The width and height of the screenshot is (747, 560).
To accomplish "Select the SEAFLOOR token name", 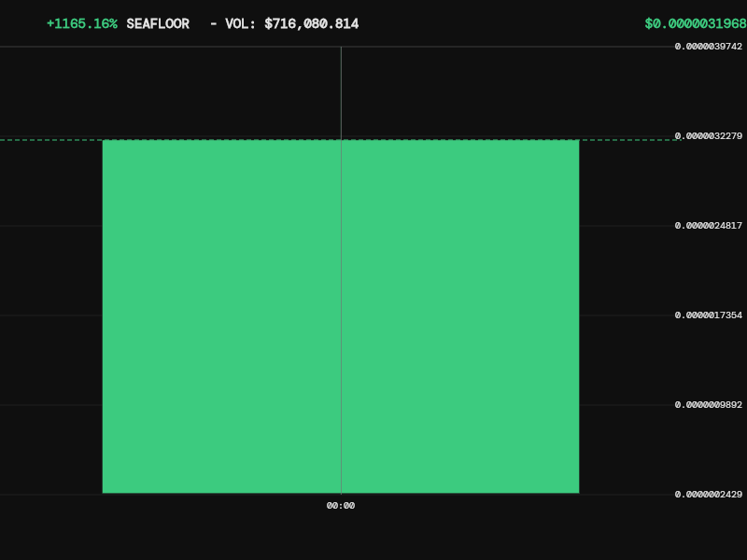I will (158, 24).
